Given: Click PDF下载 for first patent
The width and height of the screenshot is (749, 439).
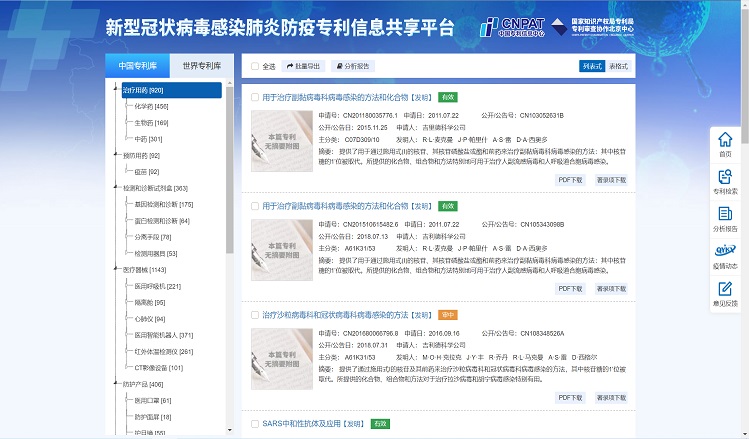Looking at the screenshot, I should (x=570, y=180).
